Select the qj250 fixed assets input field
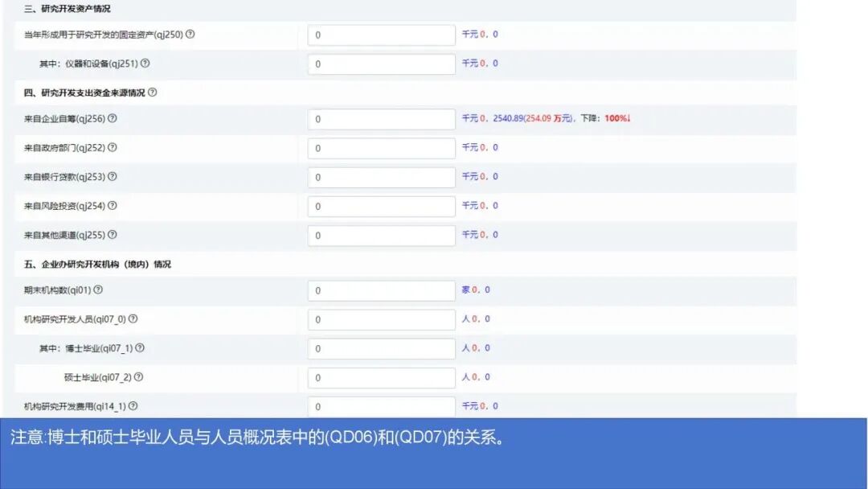The width and height of the screenshot is (868, 489). (x=380, y=35)
